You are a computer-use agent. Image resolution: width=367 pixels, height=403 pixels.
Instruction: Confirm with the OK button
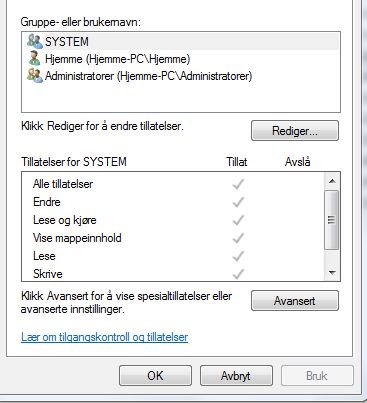click(155, 376)
